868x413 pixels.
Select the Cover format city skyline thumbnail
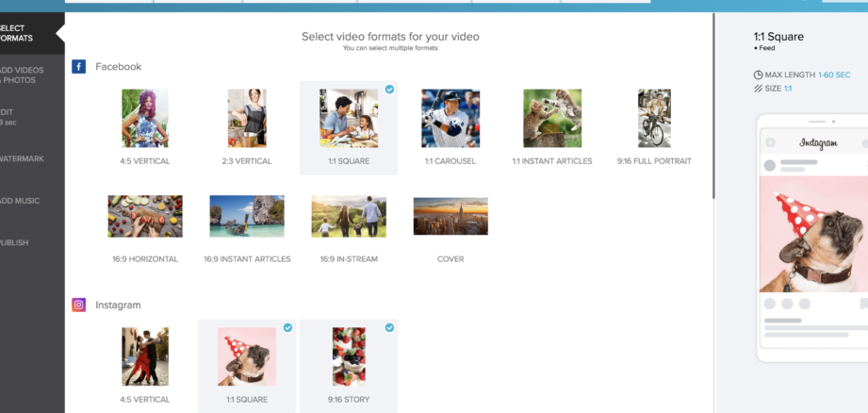450,216
